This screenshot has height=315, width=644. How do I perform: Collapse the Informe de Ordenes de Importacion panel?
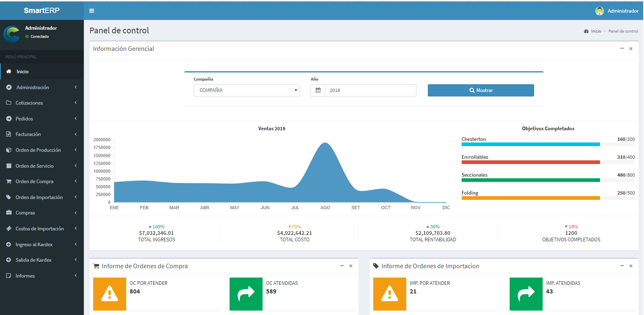tap(622, 266)
